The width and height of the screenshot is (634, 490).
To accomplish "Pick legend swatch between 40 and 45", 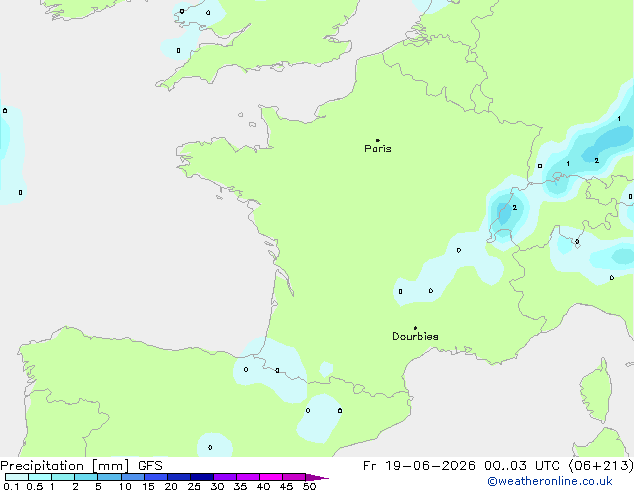I will (x=271, y=477).
